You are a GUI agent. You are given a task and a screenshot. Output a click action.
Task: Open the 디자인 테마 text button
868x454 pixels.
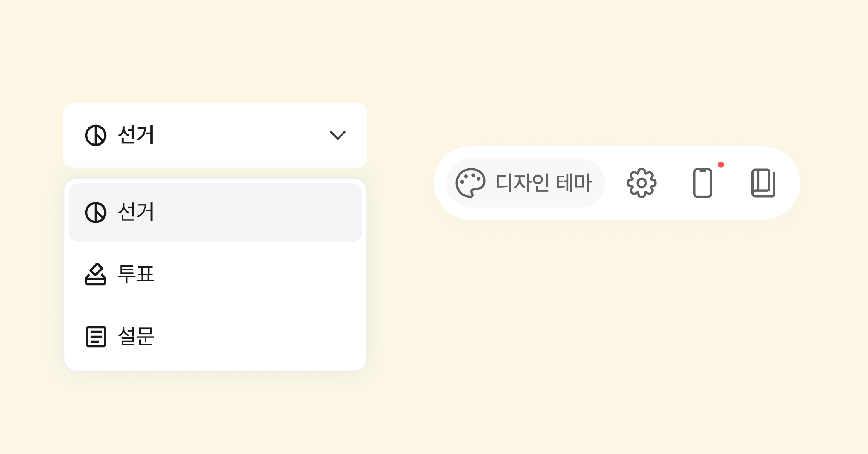point(544,183)
